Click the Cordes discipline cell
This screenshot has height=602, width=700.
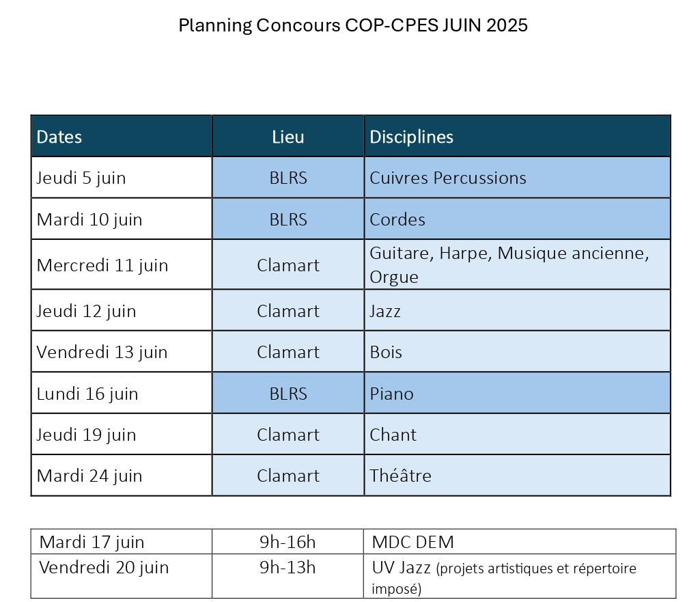[x=518, y=219]
